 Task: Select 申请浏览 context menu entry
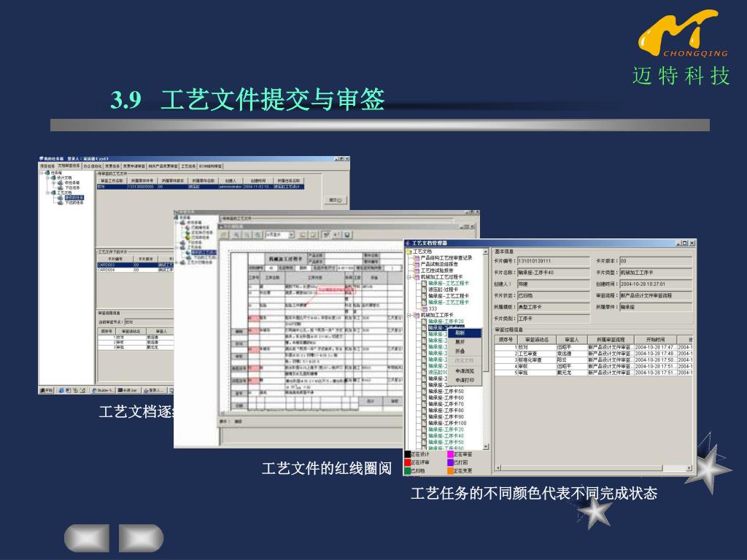pyautogui.click(x=465, y=371)
